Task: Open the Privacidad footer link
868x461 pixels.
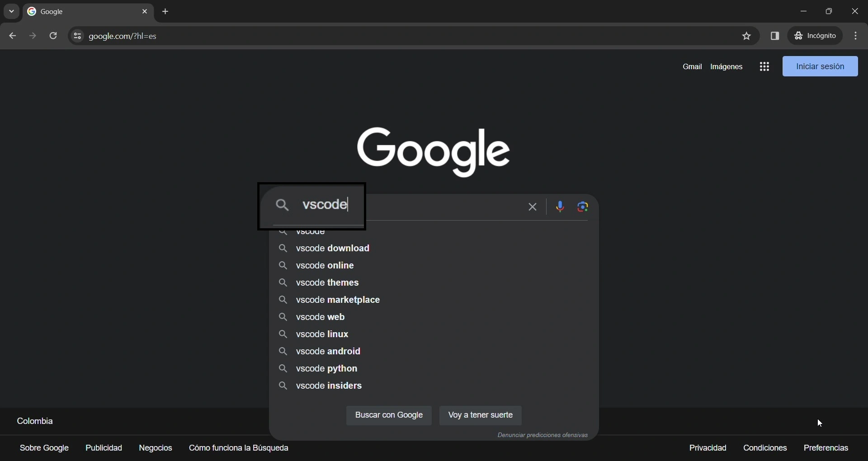Action: [x=708, y=448]
